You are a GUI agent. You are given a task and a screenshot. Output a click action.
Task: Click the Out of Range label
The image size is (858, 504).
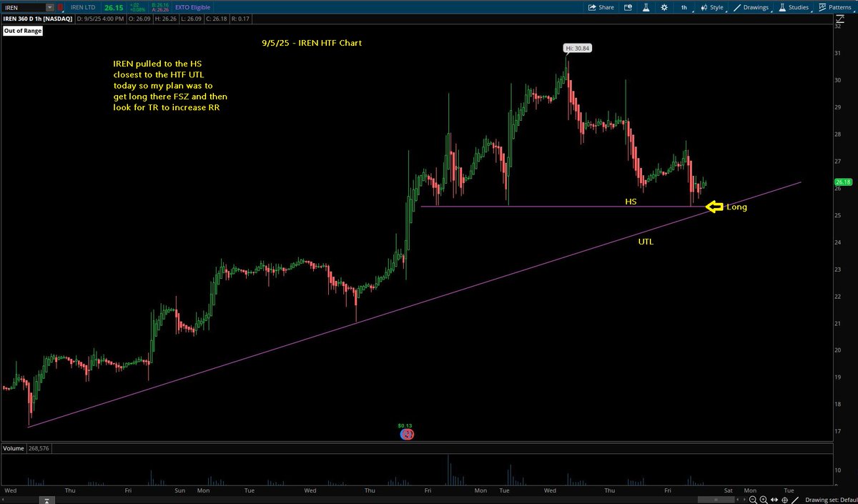click(23, 31)
